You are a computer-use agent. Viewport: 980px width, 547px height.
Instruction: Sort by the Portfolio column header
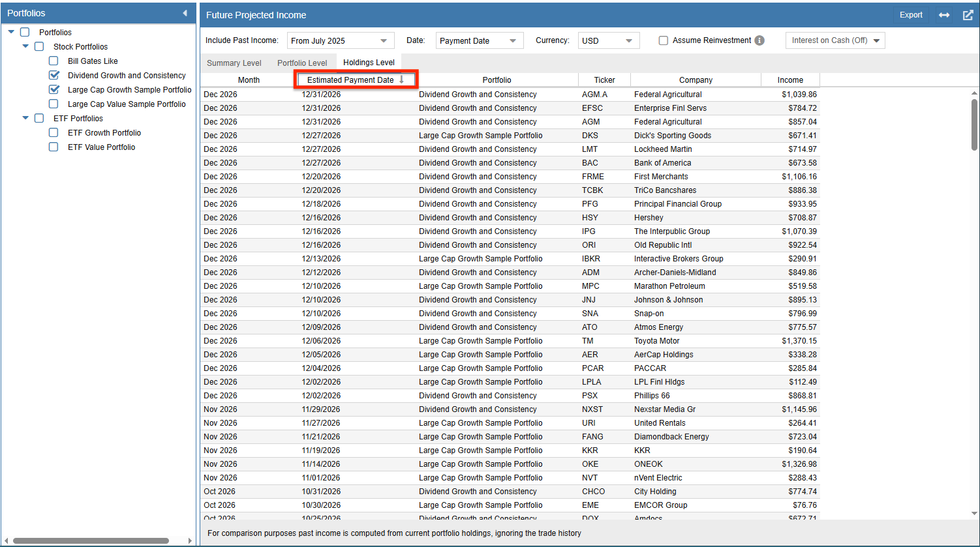[497, 80]
